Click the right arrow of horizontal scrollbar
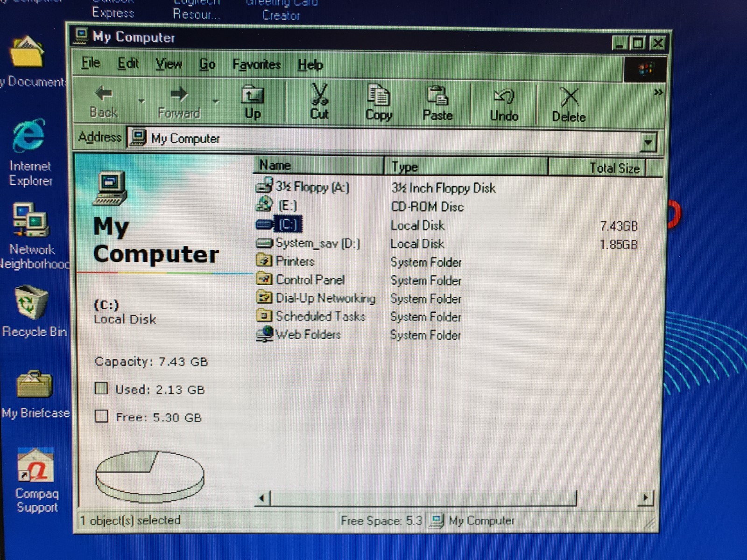 (x=645, y=498)
